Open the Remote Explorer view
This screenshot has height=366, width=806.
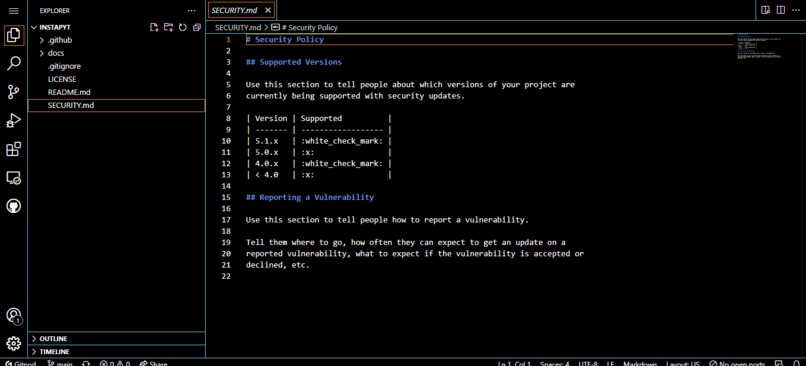pyautogui.click(x=13, y=178)
